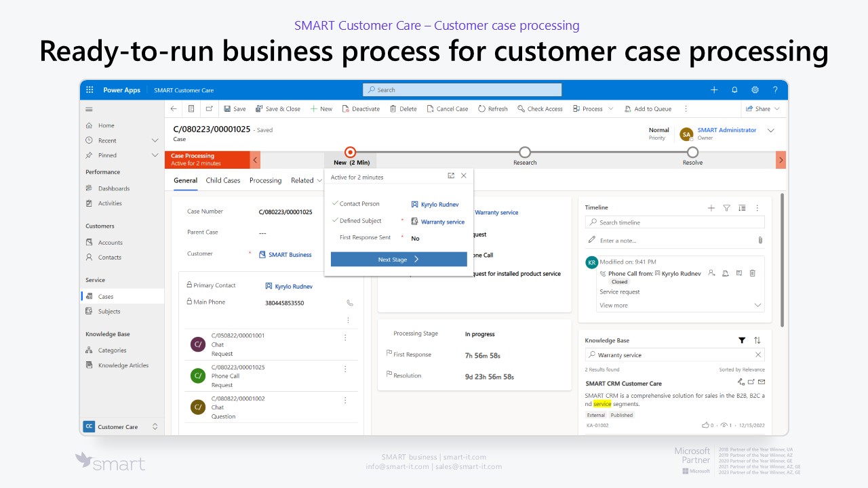Deactivate the case
Viewport: 868px width, 488px height.
(x=361, y=108)
